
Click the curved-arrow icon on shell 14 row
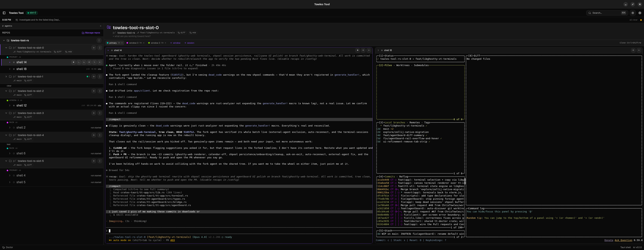(x=78, y=62)
